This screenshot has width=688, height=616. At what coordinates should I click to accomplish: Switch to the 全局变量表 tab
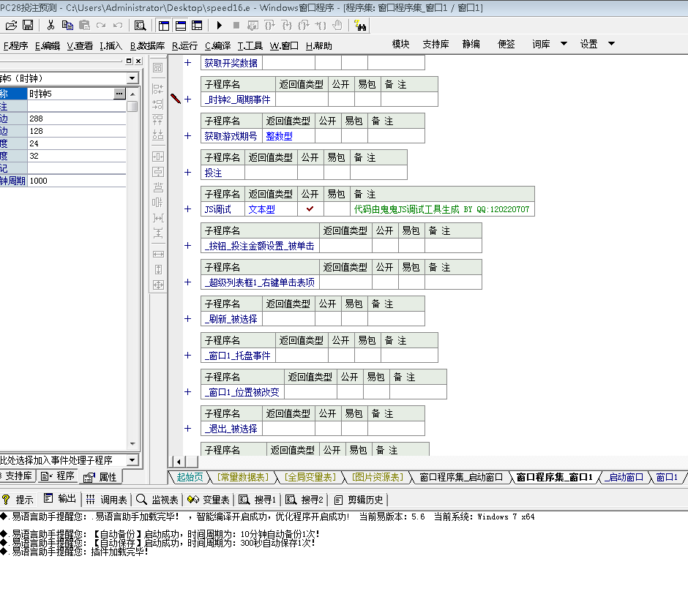coord(310,477)
